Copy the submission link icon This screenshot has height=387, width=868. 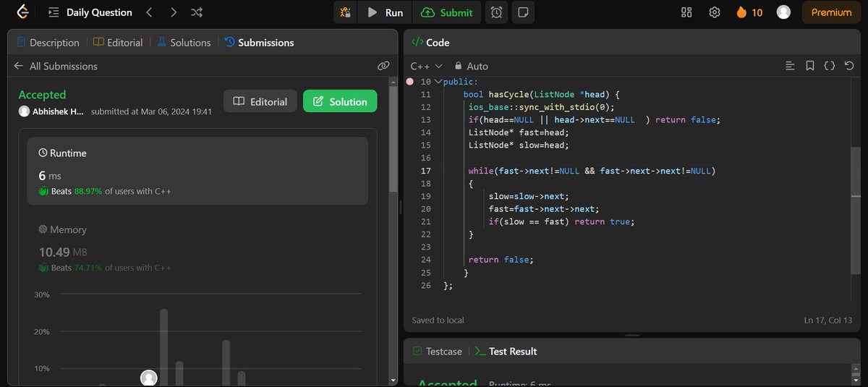click(x=383, y=66)
